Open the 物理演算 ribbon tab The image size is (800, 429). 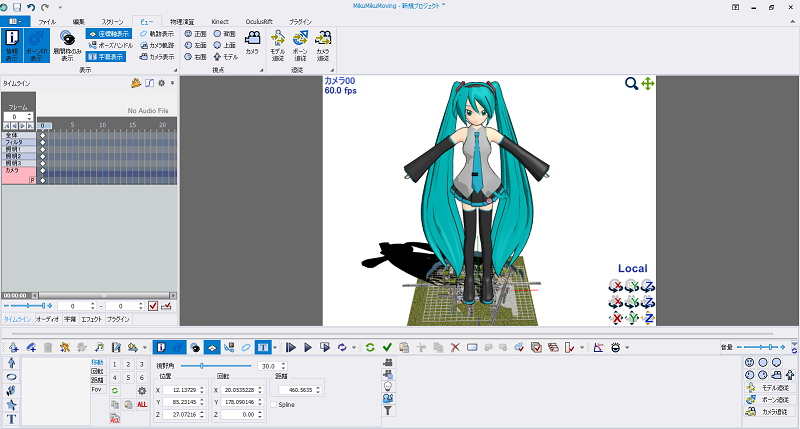182,22
